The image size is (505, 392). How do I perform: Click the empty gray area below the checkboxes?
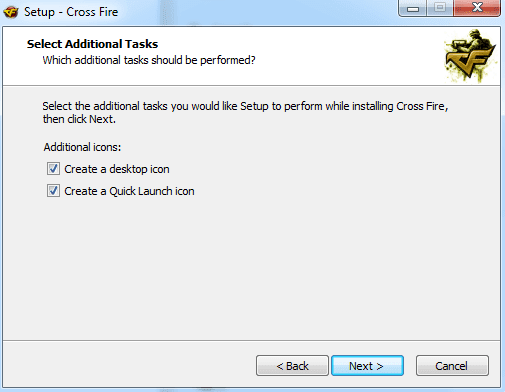251,267
